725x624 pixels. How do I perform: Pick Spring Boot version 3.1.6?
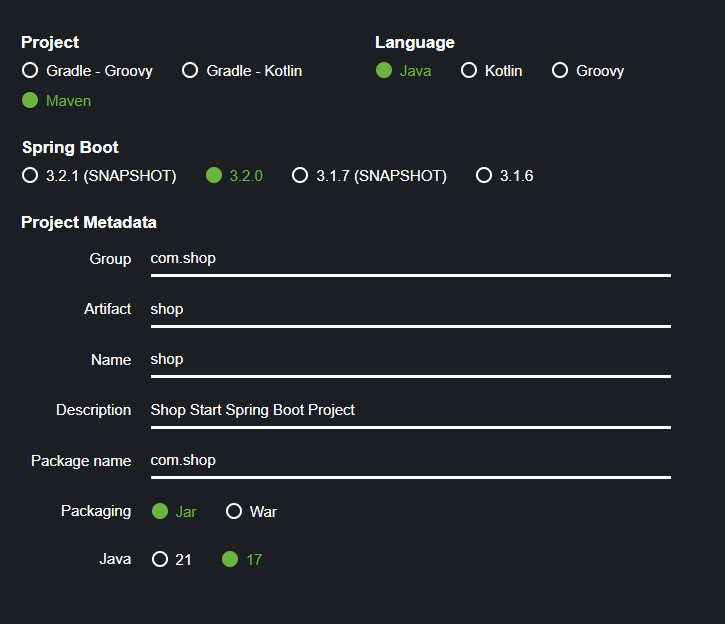tap(484, 176)
